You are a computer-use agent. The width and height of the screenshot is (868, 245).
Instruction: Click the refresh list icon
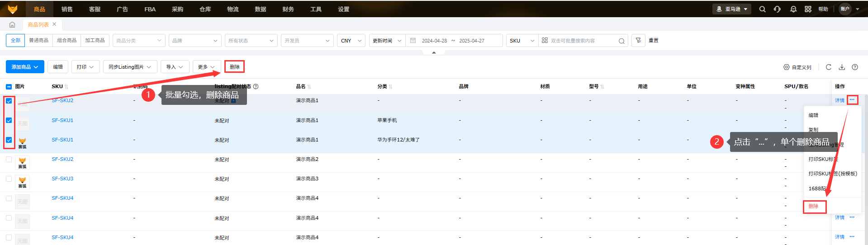click(828, 67)
